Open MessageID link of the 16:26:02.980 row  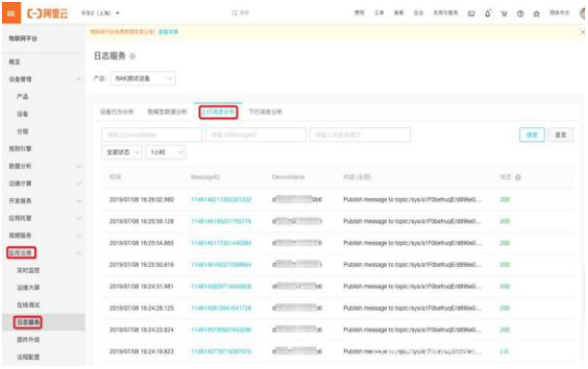tap(221, 200)
